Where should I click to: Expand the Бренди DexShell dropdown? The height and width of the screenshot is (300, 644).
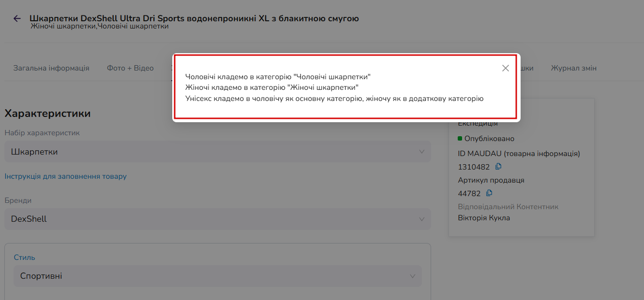pos(217,219)
